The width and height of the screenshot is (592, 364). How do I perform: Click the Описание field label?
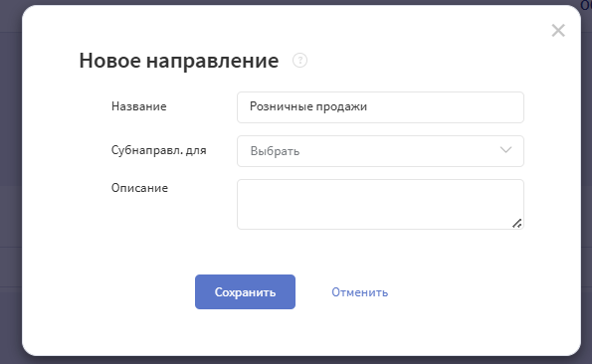coord(139,188)
